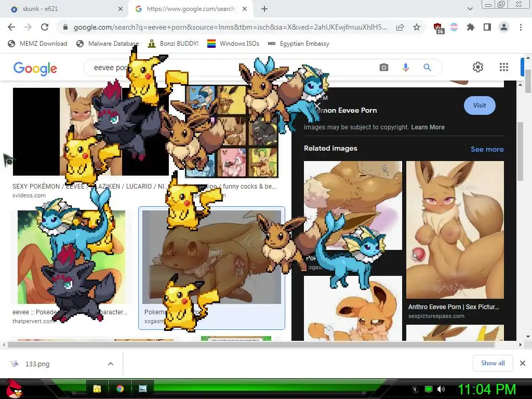Open the MEMZ Download bookmark
This screenshot has width=532, height=399.
point(37,44)
